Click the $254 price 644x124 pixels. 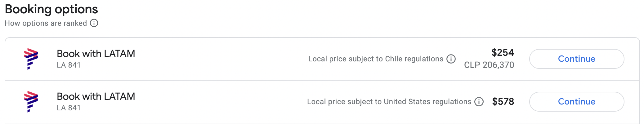tap(503, 52)
